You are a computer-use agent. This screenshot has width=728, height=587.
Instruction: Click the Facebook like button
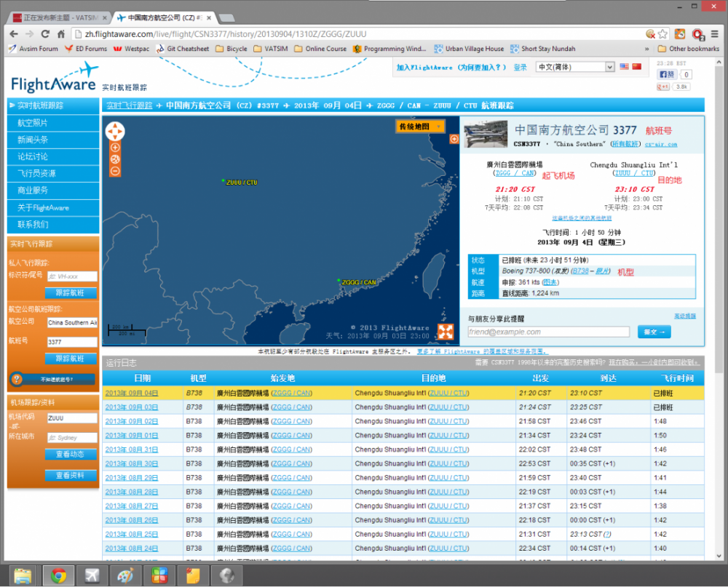(x=667, y=74)
